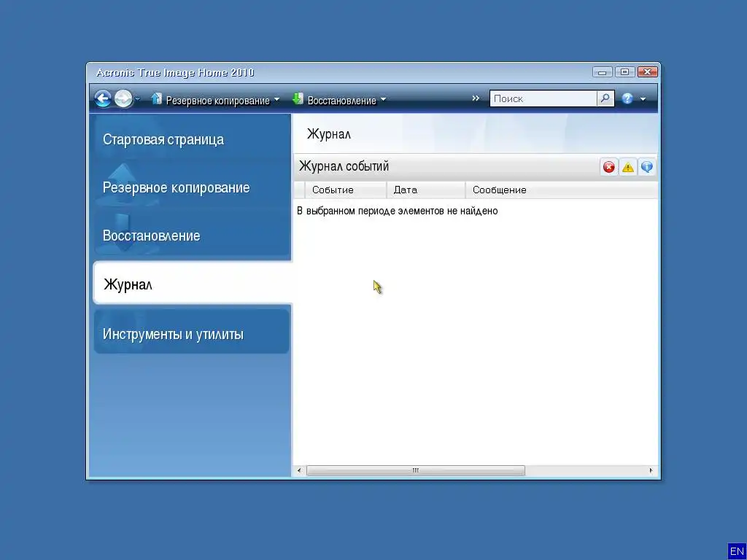
Task: Select Резервное копирование sidebar section
Action: coord(192,187)
